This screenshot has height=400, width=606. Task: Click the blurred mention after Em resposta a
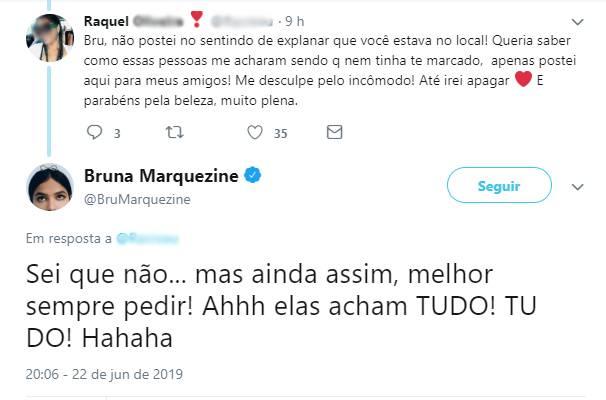coord(147,239)
